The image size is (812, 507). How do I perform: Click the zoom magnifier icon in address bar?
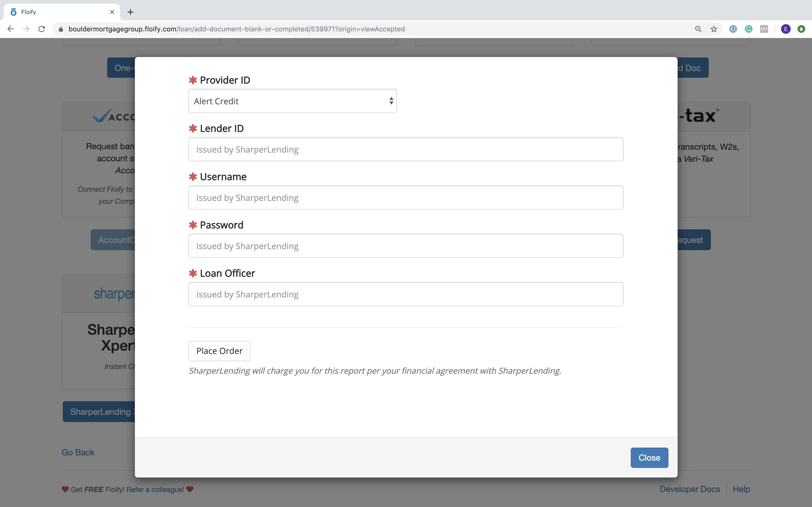tap(698, 29)
